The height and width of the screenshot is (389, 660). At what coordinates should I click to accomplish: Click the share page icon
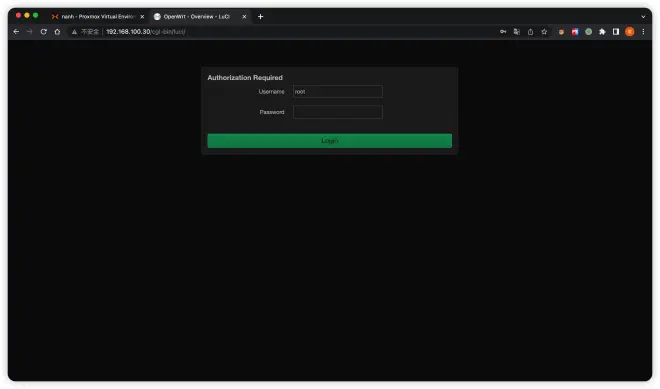(530, 32)
